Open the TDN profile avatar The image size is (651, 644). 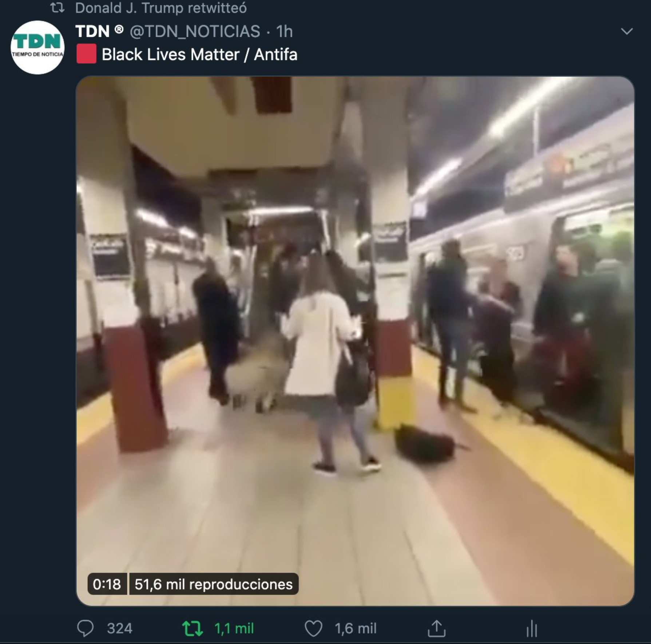[x=37, y=47]
